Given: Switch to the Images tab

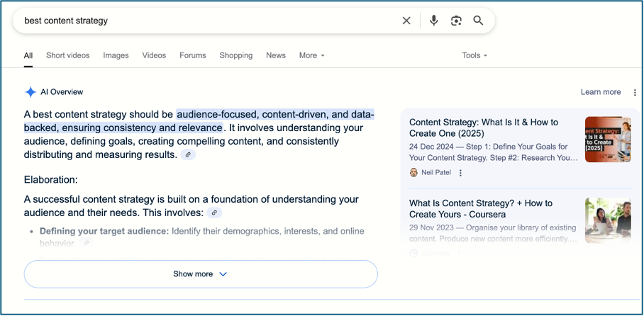Looking at the screenshot, I should [116, 55].
